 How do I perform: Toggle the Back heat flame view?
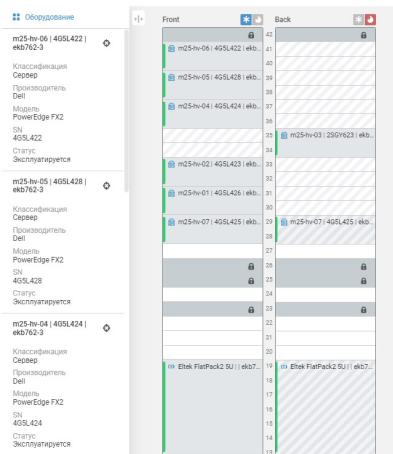370,20
